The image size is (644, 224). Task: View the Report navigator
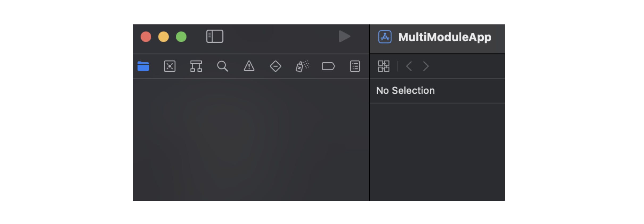355,66
